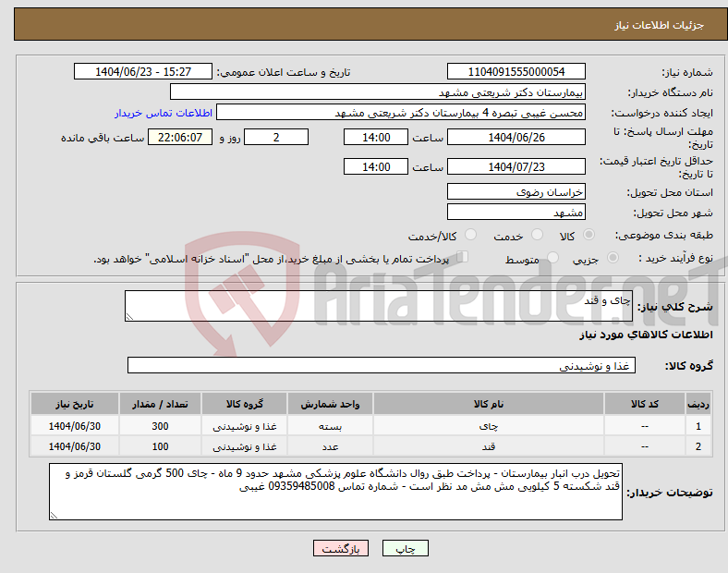The width and height of the screenshot is (728, 573).
Task: Click the تعداد / مقدار column header
Action: pyautogui.click(x=160, y=404)
